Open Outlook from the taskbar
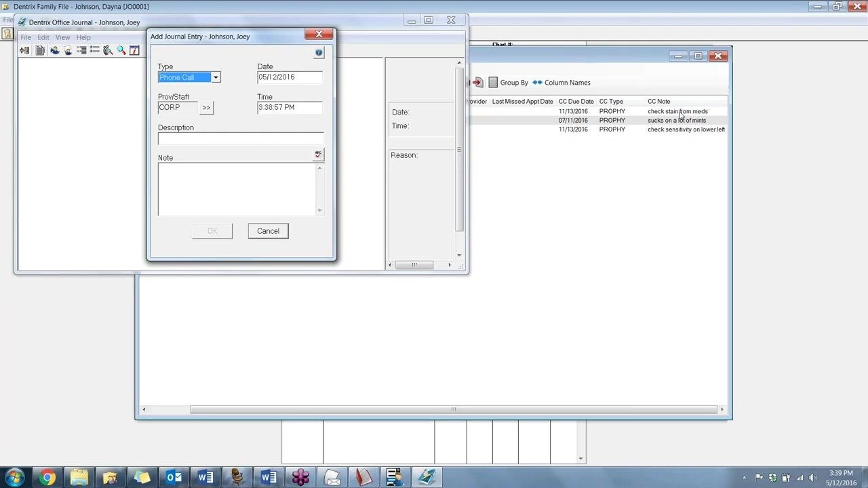 [x=174, y=478]
